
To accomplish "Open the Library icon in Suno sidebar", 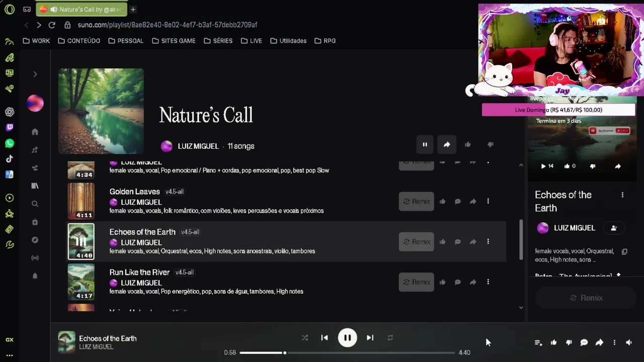I will (x=35, y=186).
